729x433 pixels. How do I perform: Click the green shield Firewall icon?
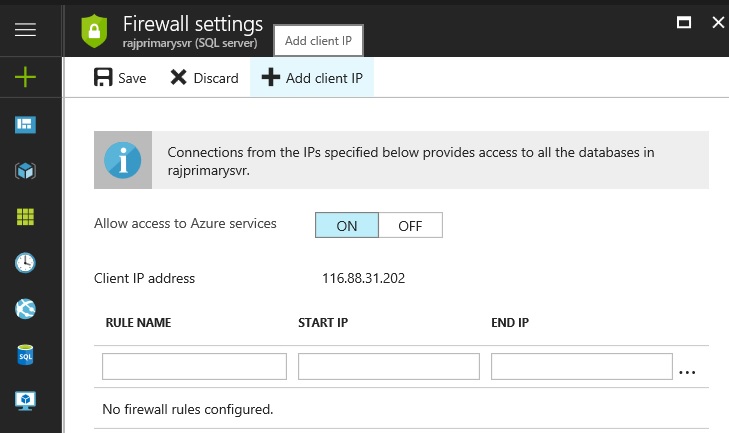pyautogui.click(x=93, y=30)
